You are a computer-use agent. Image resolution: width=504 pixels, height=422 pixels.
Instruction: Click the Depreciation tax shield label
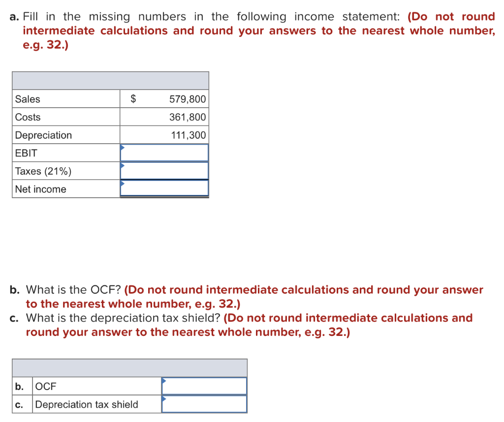[87, 404]
